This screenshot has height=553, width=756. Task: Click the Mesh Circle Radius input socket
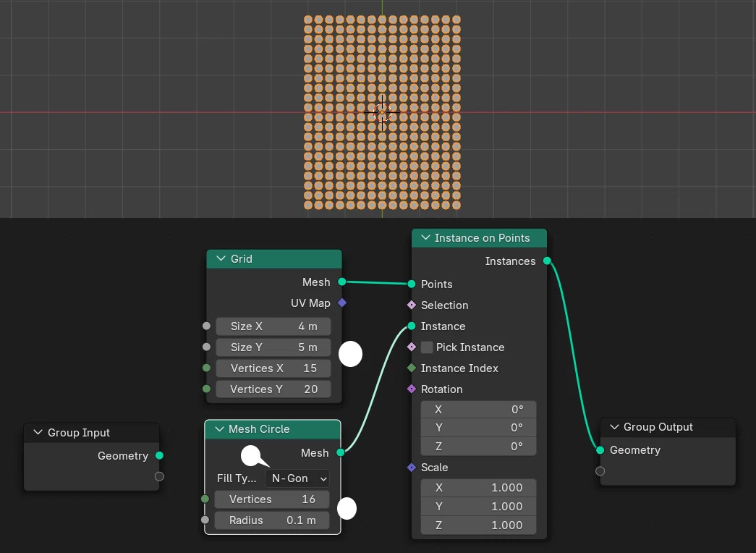(x=205, y=520)
